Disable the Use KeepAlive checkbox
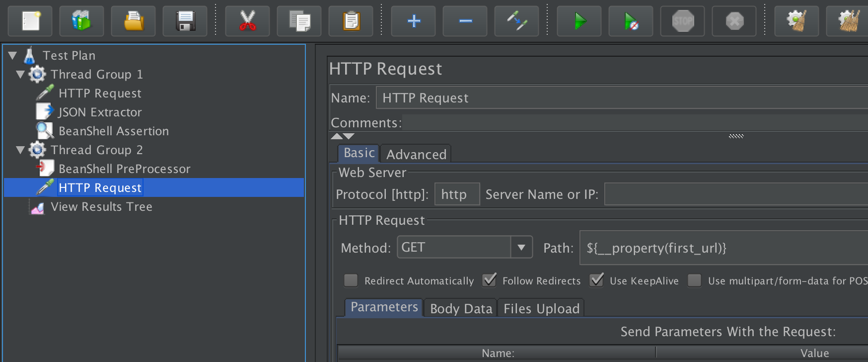 (596, 280)
